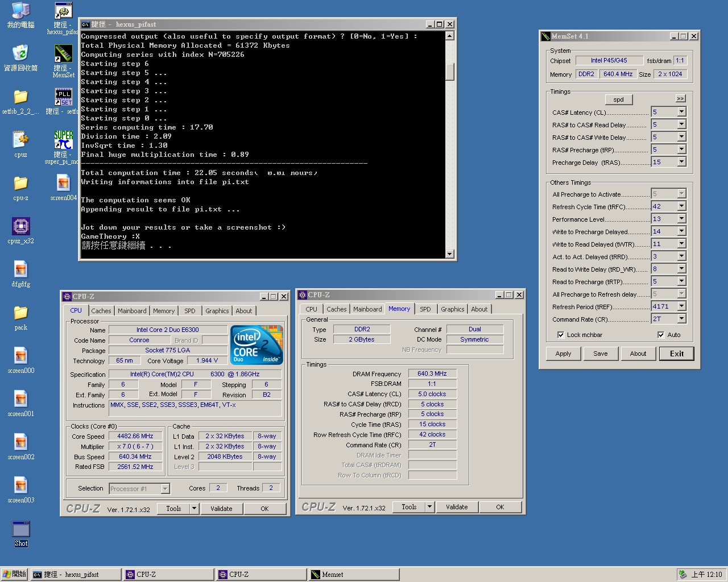The width and height of the screenshot is (728, 582).
Task: Click Save button in MemSet
Action: pos(601,354)
